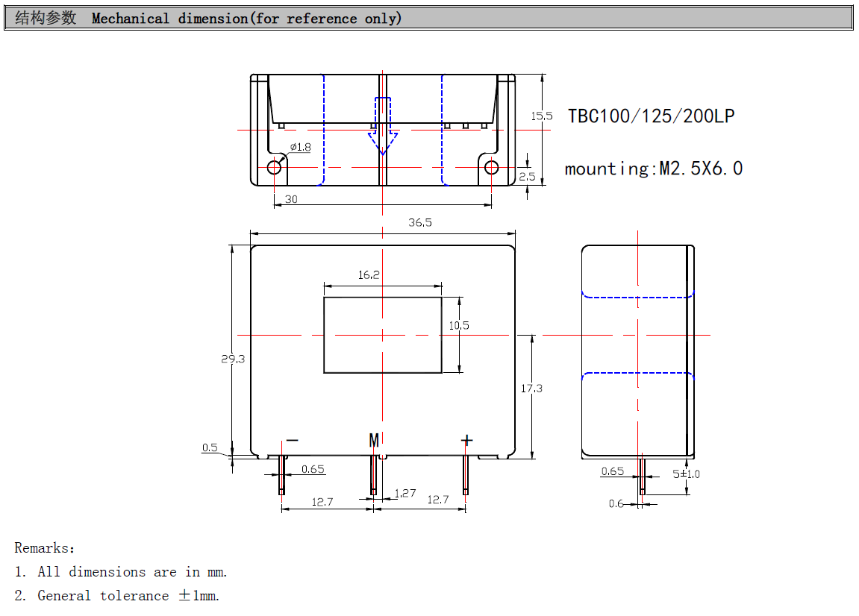Click the plus terminal symbol
Screen dimensions: 859x616
click(466, 440)
